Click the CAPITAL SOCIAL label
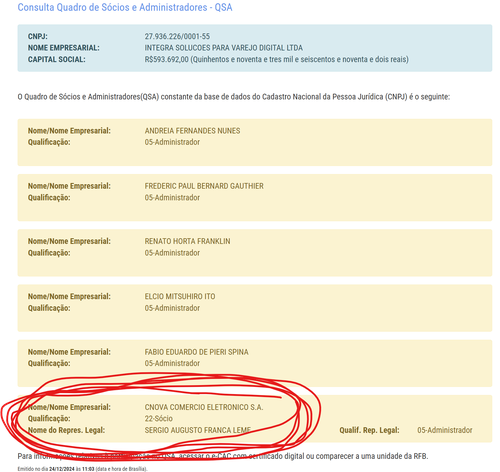The width and height of the screenshot is (500, 472). pos(57,59)
